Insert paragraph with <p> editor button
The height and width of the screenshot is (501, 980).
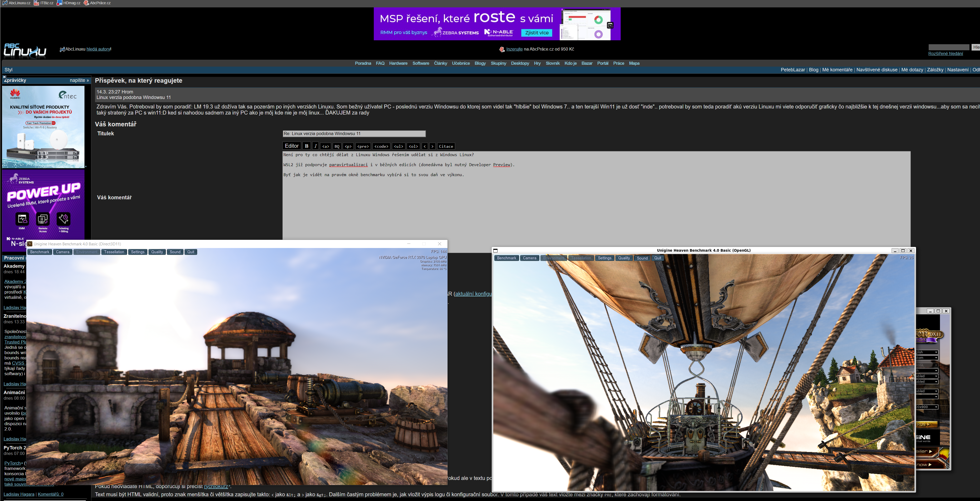tap(349, 146)
